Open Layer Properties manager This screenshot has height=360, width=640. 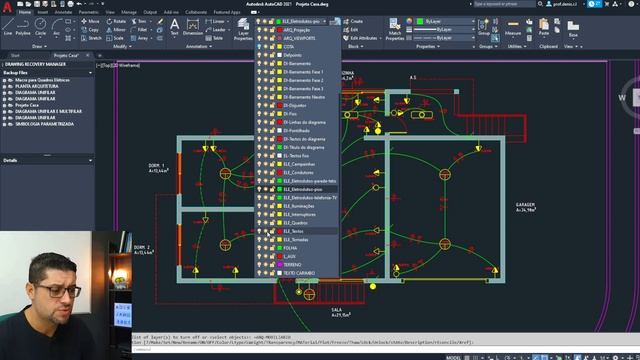tap(243, 29)
